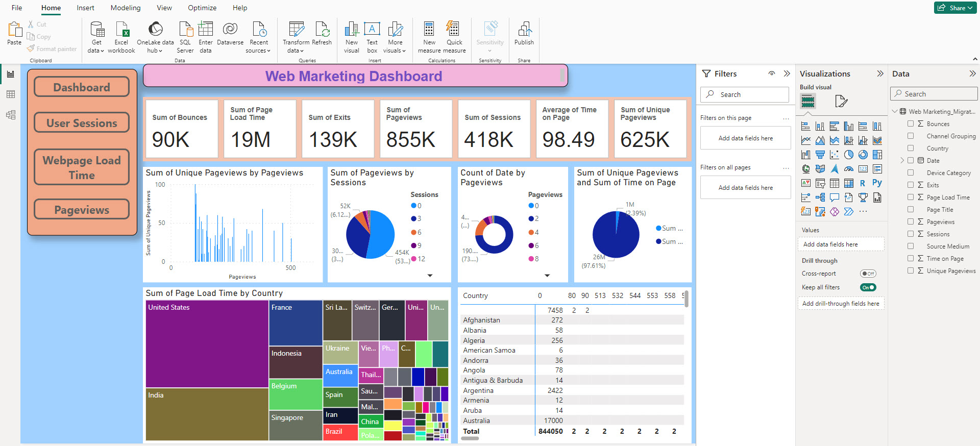Check the Bounces field checkbox
The image size is (980, 446).
pyautogui.click(x=911, y=123)
